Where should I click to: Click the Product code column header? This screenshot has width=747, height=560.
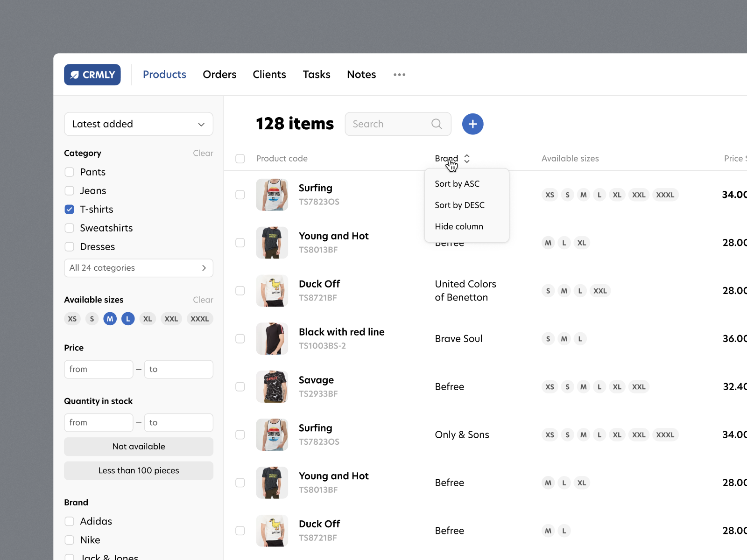pos(282,159)
